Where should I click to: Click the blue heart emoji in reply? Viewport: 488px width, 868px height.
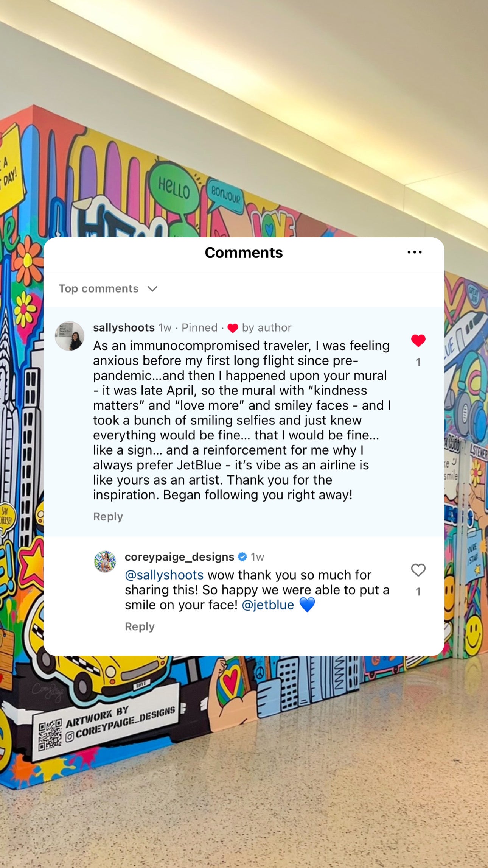click(307, 605)
